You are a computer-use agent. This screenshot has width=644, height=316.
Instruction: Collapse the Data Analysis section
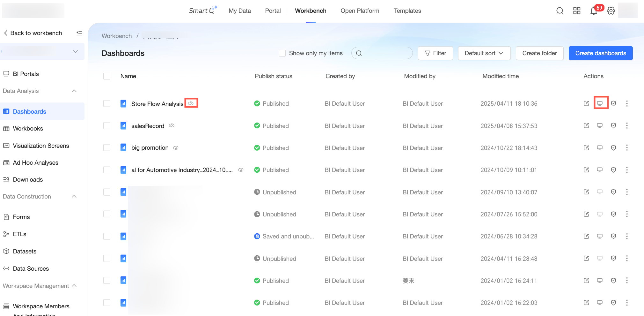pos(74,91)
